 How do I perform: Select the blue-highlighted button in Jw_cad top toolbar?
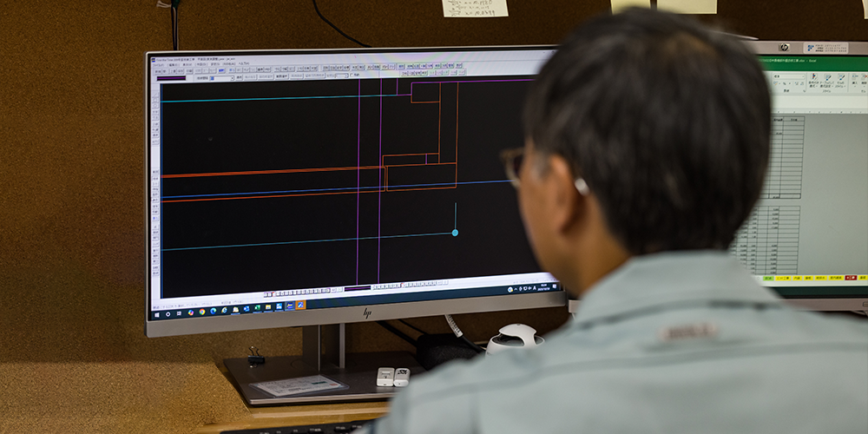point(221,70)
